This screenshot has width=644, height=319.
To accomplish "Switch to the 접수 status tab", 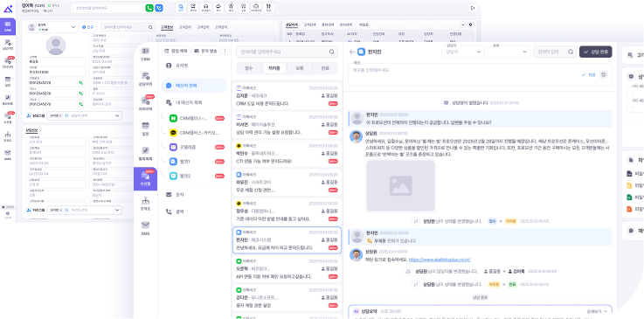I will 249,68.
